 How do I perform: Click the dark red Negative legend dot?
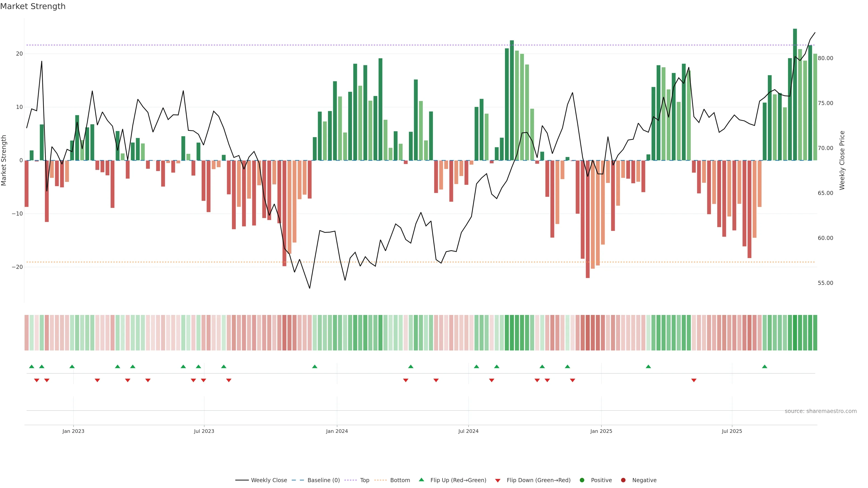click(623, 480)
